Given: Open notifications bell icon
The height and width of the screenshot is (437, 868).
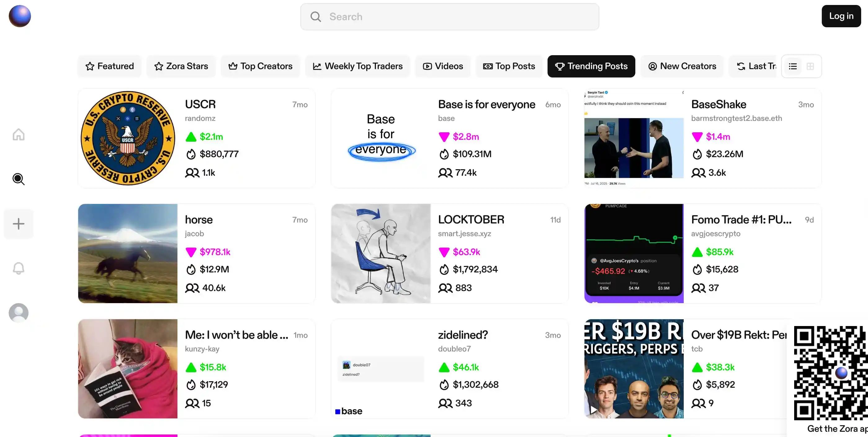Looking at the screenshot, I should click(x=19, y=268).
